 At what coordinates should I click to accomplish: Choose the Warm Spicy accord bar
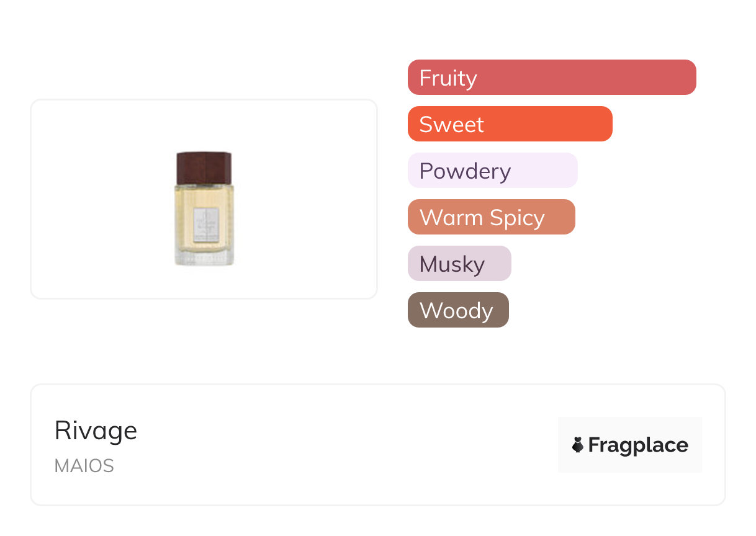(491, 217)
